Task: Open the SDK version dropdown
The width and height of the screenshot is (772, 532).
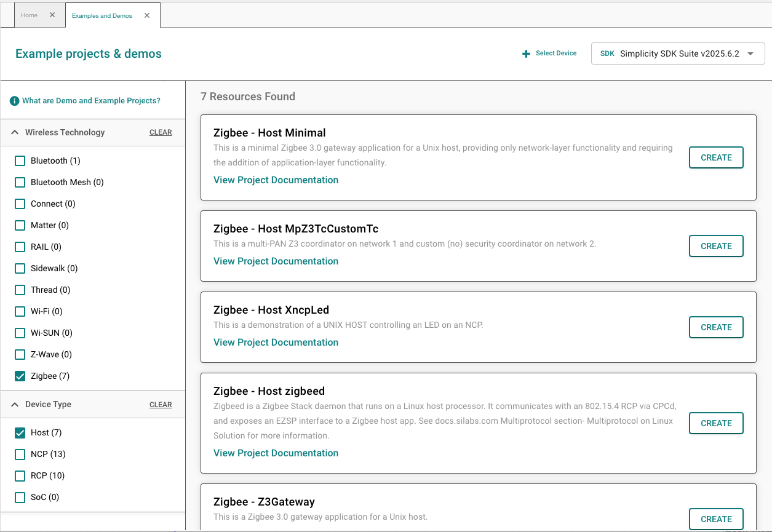Action: coord(677,54)
